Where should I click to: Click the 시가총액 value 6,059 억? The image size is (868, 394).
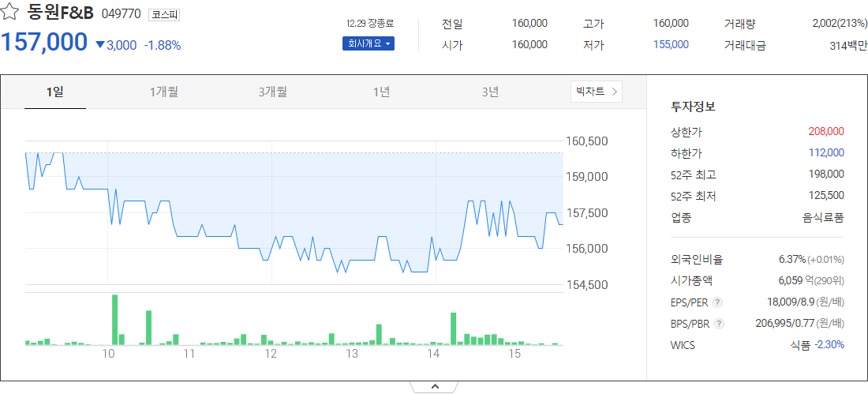795,280
